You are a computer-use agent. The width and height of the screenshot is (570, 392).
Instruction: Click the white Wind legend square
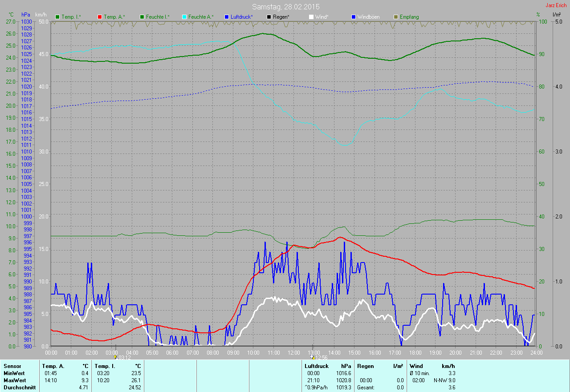[x=311, y=17]
